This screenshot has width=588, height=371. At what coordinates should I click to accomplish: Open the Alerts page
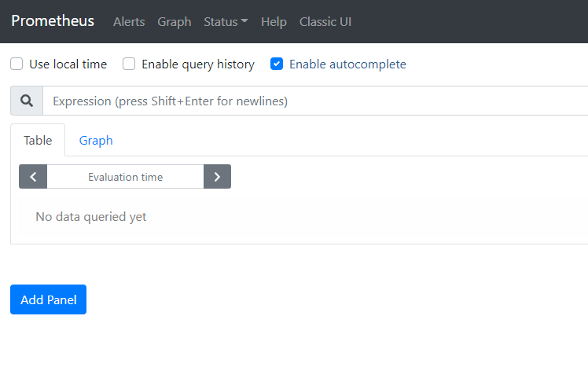pos(129,22)
